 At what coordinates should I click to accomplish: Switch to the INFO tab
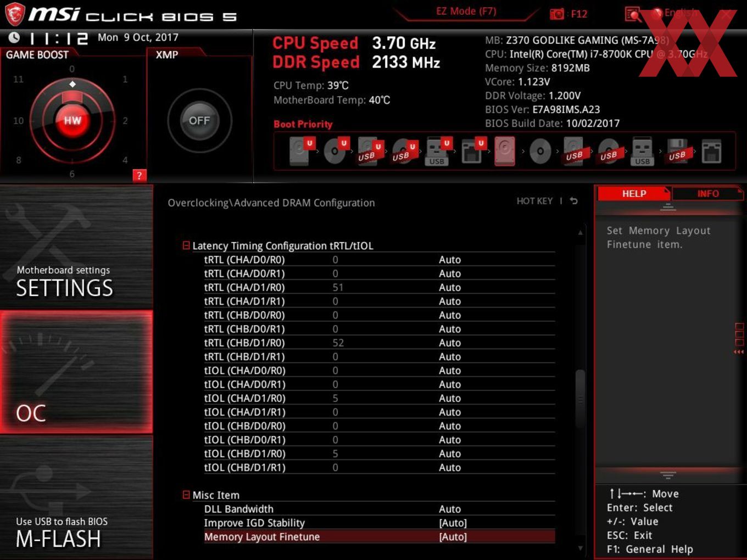pyautogui.click(x=708, y=193)
